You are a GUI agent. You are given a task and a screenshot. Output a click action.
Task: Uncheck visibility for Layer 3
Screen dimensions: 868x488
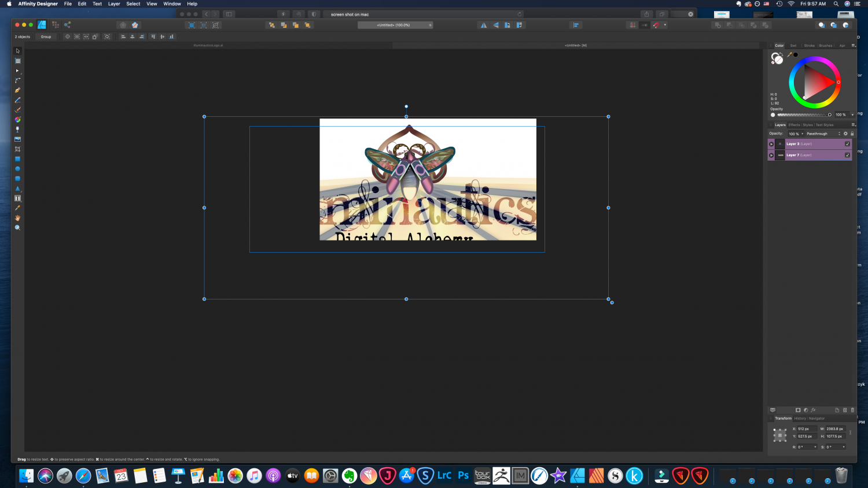[x=848, y=144]
